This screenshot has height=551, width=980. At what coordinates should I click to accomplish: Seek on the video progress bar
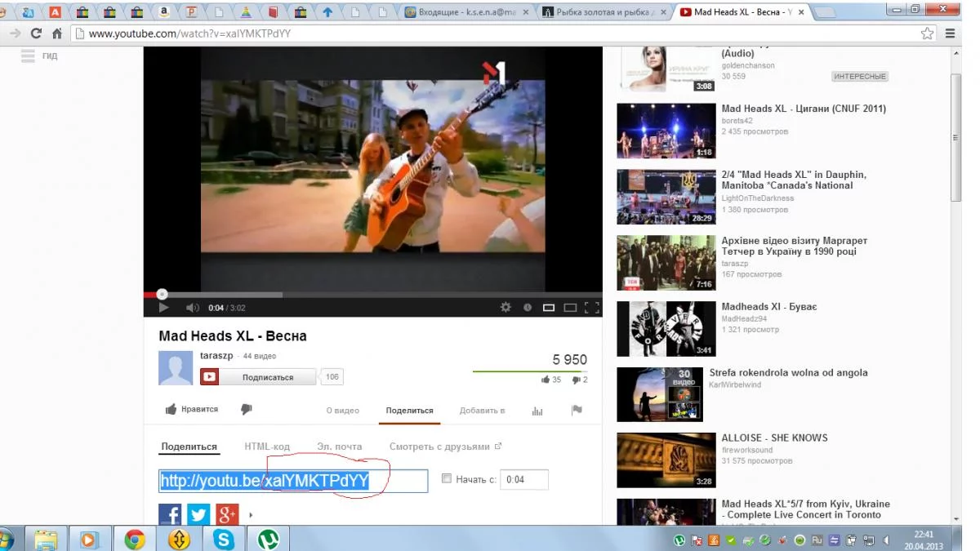372,295
